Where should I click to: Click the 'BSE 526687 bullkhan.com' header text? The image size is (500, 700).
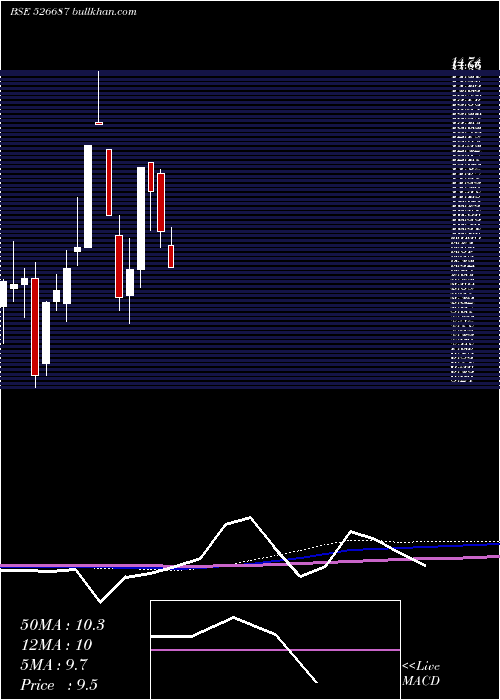pyautogui.click(x=73, y=12)
